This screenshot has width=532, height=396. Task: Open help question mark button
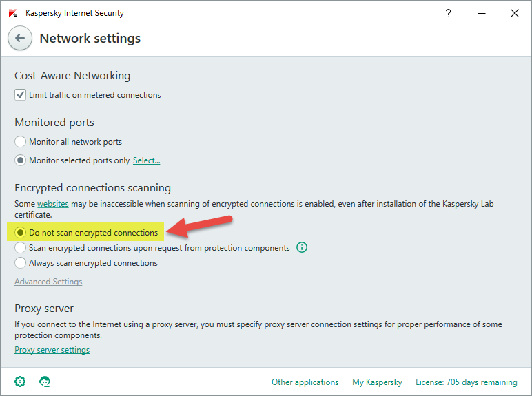pos(449,13)
